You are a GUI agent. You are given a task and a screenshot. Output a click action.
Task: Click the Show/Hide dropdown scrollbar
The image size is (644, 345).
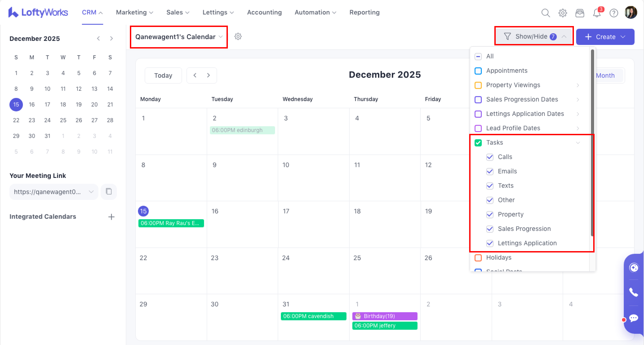[592, 142]
